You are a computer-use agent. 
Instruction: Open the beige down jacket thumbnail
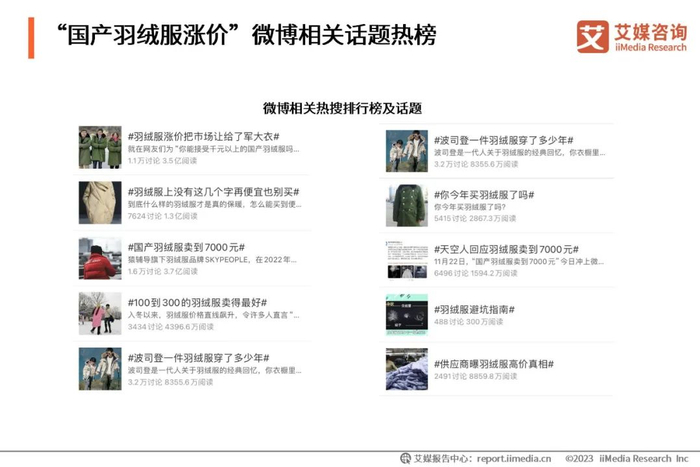(x=100, y=202)
